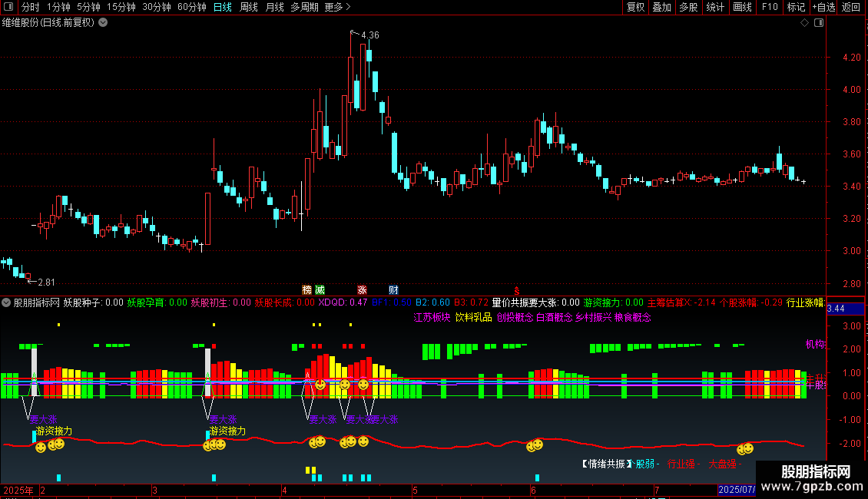Switch to 月线 monthly chart
Screen dimensions: 868x499
274,7
